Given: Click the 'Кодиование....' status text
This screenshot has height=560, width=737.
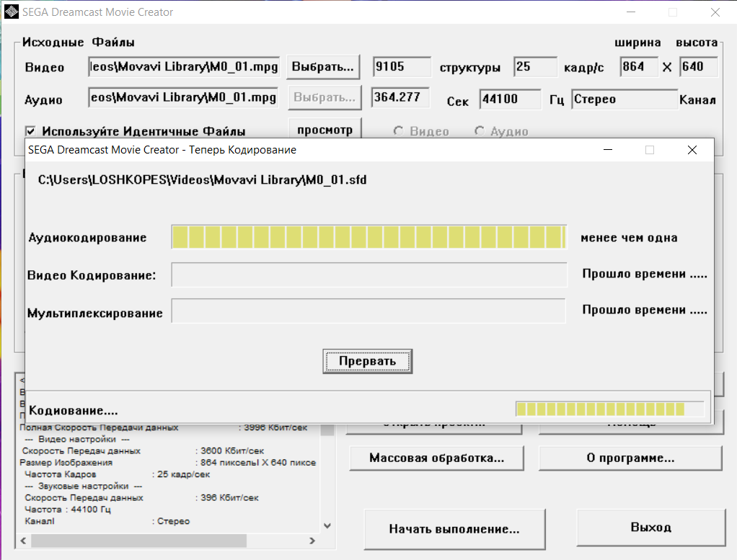Looking at the screenshot, I should click(74, 411).
